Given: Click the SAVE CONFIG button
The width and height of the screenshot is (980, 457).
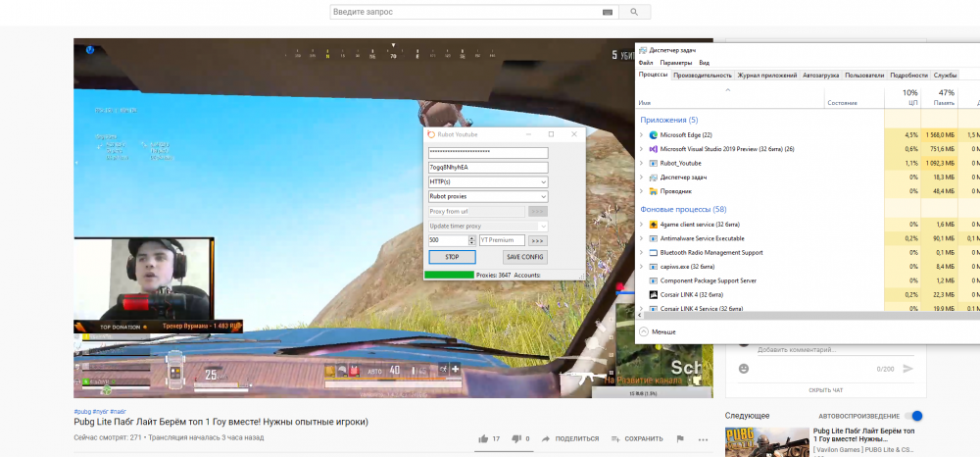Looking at the screenshot, I should [524, 257].
